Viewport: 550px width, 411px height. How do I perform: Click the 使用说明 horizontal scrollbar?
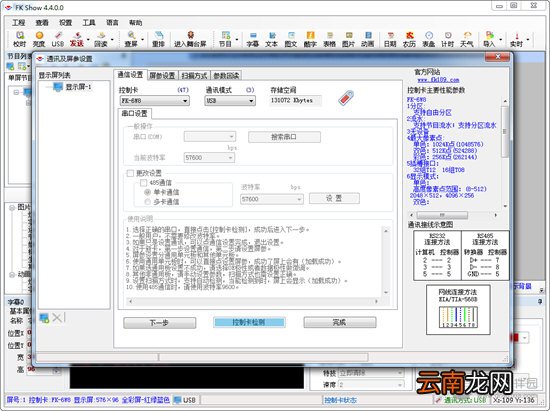(253, 301)
